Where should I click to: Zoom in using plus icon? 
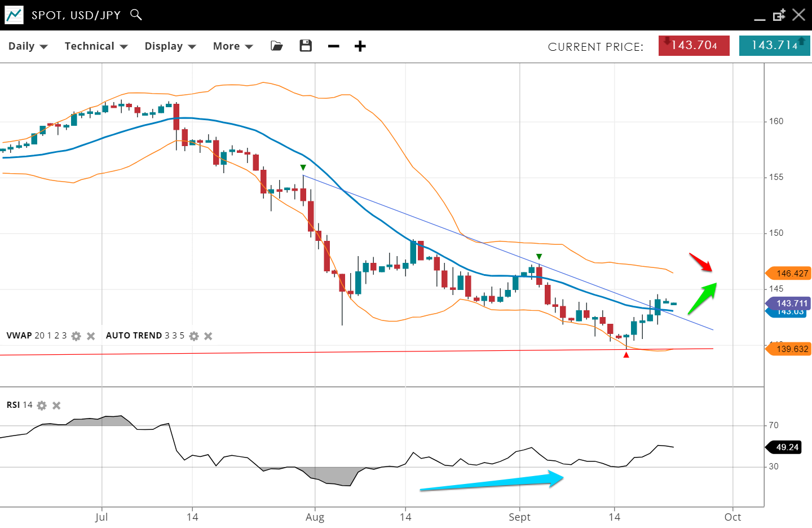(x=360, y=46)
